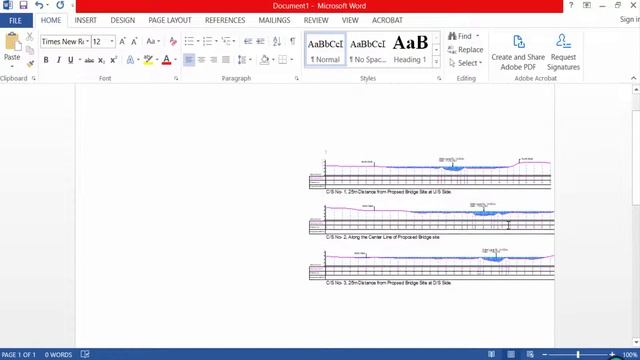The width and height of the screenshot is (640, 360).
Task: Toggle Underline formatting
Action: tap(71, 60)
